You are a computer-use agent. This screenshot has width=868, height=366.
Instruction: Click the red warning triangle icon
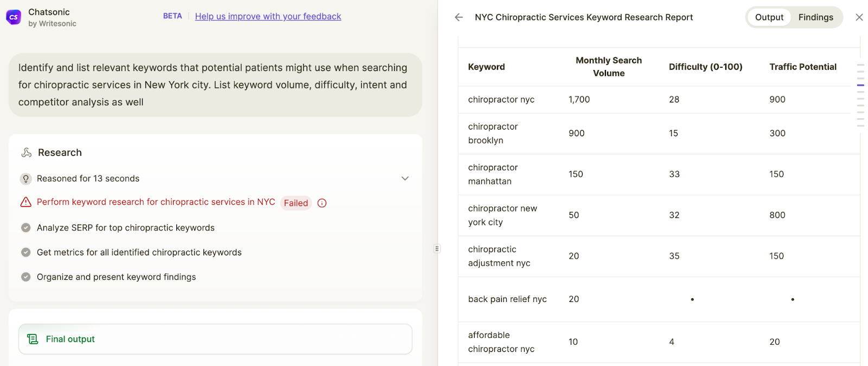click(25, 202)
